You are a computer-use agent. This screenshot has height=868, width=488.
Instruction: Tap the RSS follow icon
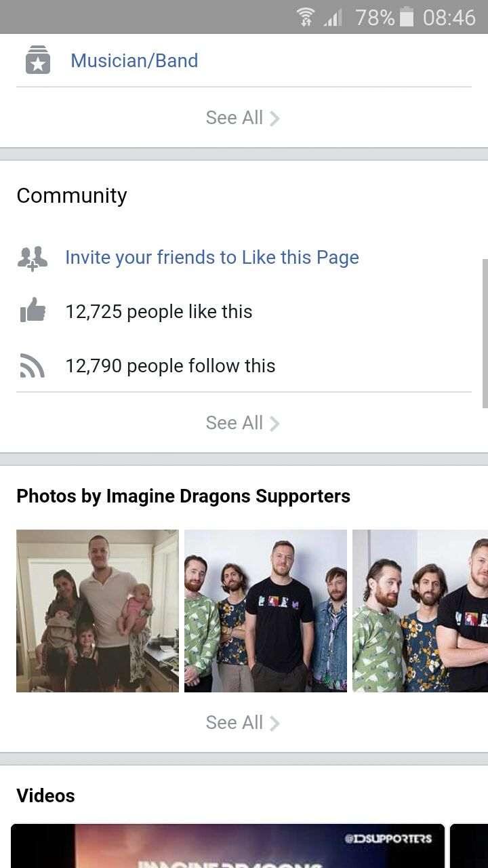(x=33, y=366)
